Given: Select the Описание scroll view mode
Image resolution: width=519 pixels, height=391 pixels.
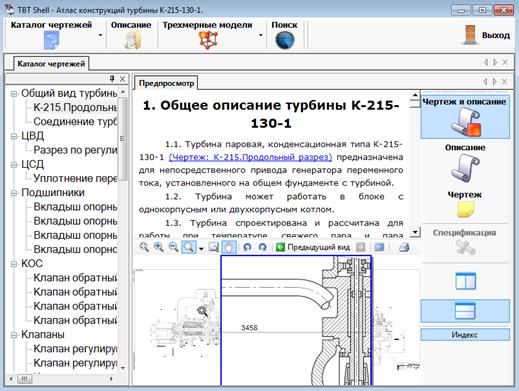Looking at the screenshot, I should (x=465, y=163).
